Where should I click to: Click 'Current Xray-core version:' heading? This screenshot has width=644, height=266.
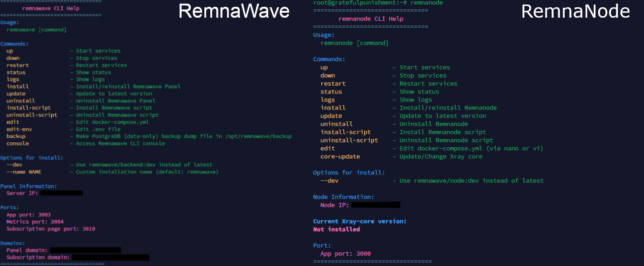click(x=360, y=222)
